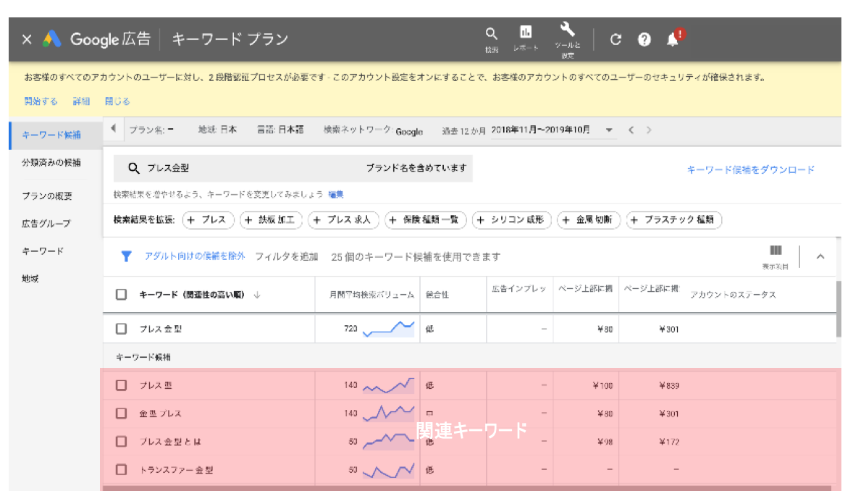This screenshot has width=853, height=504.
Task: Collapse the filter panel with chevron
Action: pos(820,256)
